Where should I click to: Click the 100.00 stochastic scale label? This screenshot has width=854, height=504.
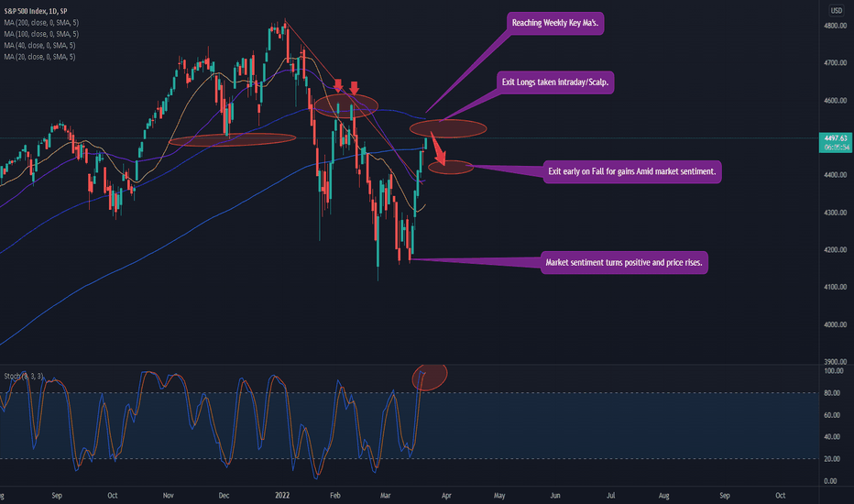coord(833,371)
